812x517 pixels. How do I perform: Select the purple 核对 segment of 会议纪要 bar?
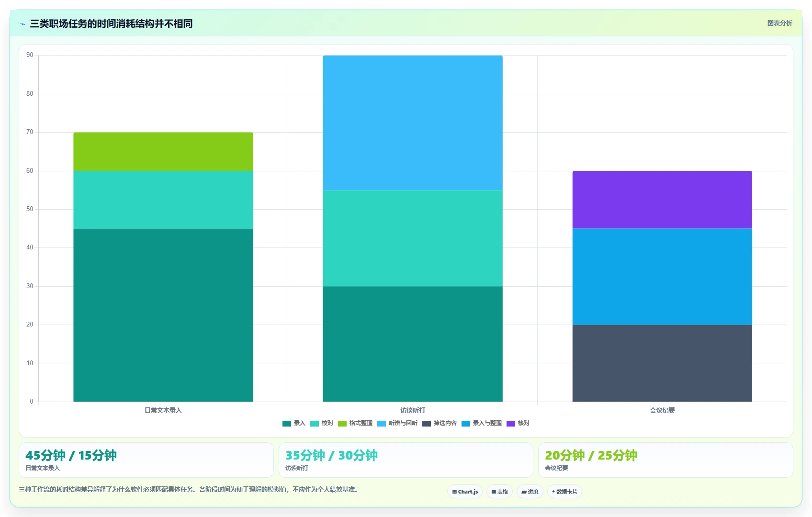click(662, 200)
